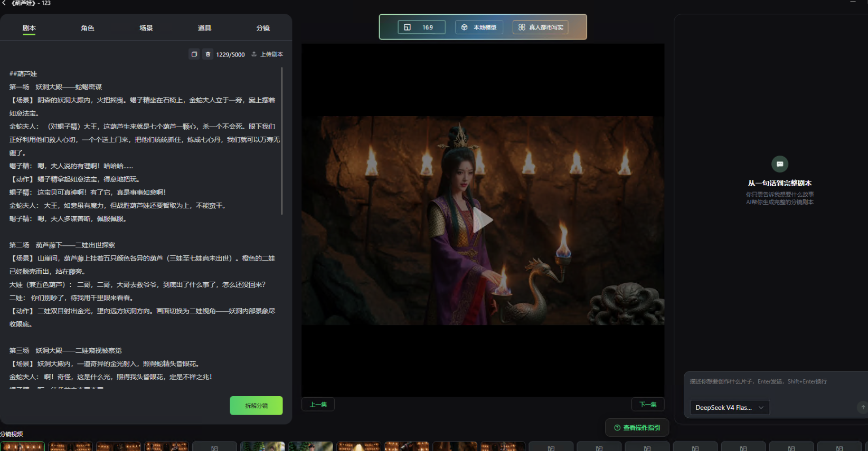Screen dimensions: 868x451
Task: Switch to the 分镜 tab
Action: click(x=263, y=28)
